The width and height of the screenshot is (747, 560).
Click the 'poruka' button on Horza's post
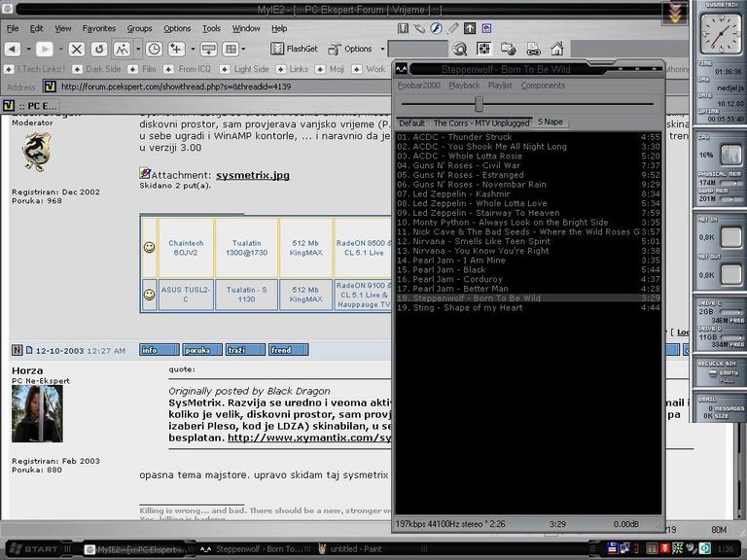[x=202, y=350]
